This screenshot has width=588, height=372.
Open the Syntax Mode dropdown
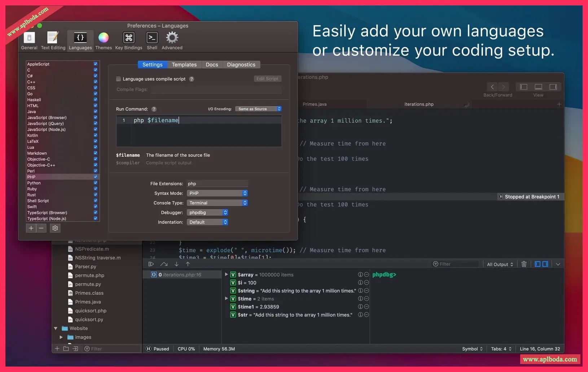217,193
